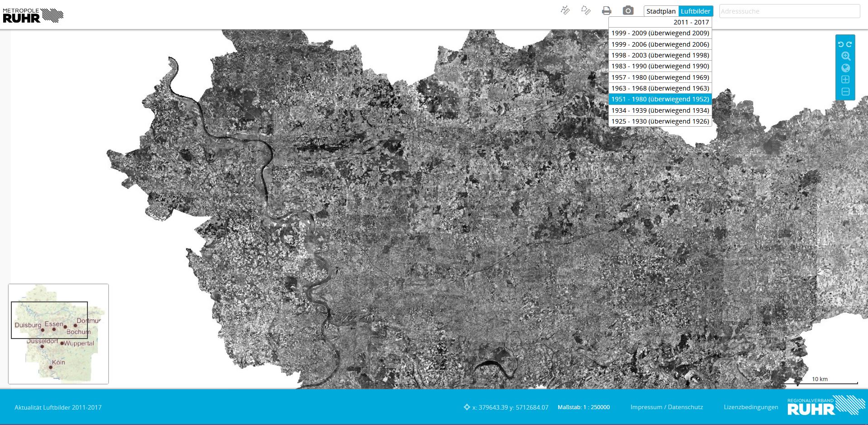Choose 1999 - 2006 (überwiegend 2006)

coord(660,44)
